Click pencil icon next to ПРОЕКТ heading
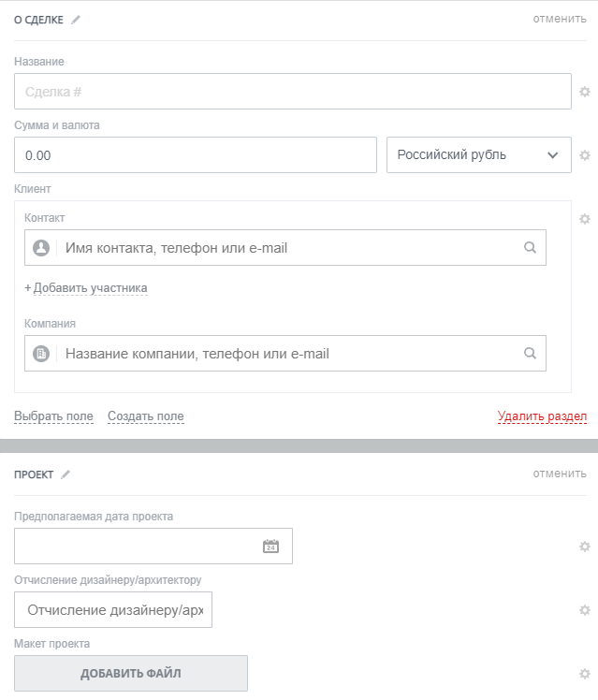This screenshot has width=598, height=700. [x=66, y=474]
